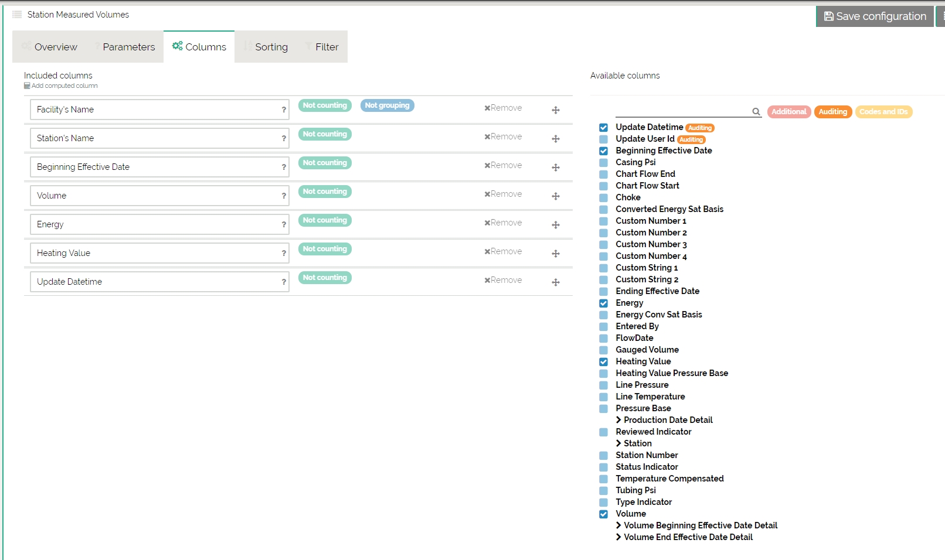The image size is (945, 560).
Task: Expand Volume End Effective Date Detail
Action: (618, 537)
